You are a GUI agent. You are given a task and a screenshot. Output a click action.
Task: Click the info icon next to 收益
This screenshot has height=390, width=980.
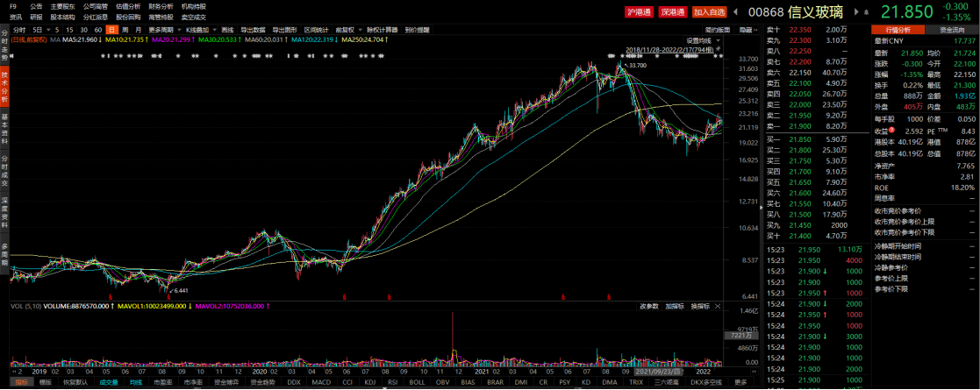point(891,131)
